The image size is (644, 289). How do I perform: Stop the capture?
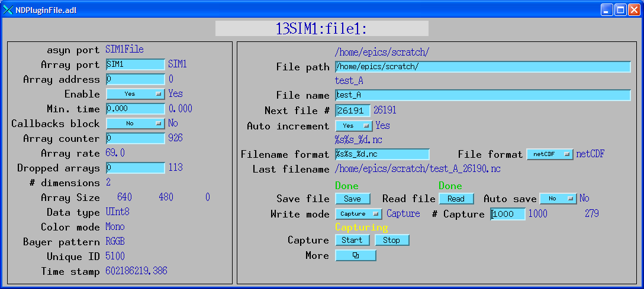391,240
